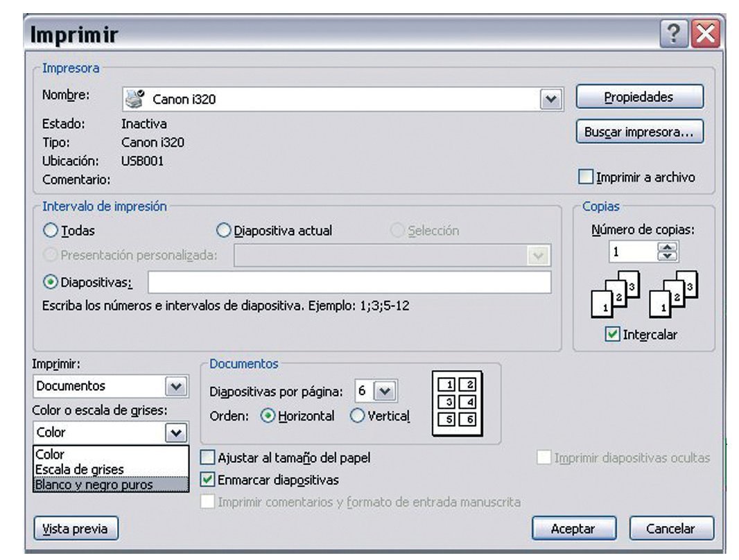Uncheck the Intercalar checkbox
The height and width of the screenshot is (560, 739).
coord(612,335)
